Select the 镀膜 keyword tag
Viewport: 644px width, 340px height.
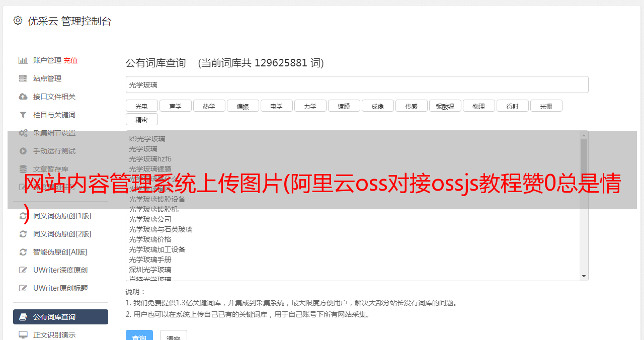[344, 106]
